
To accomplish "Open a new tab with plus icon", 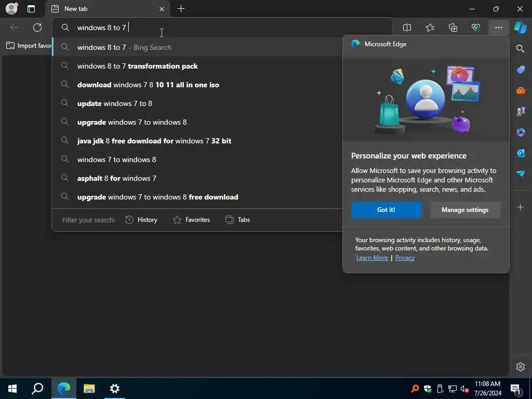I will point(181,9).
